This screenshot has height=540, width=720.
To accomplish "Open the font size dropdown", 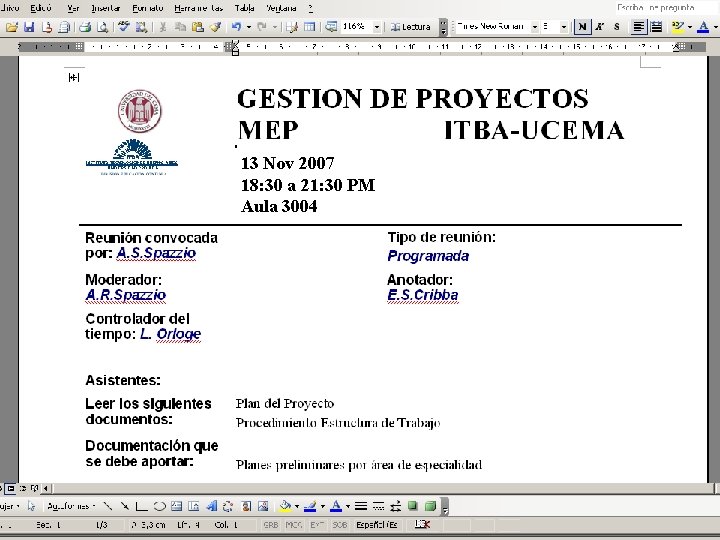I will click(x=564, y=27).
